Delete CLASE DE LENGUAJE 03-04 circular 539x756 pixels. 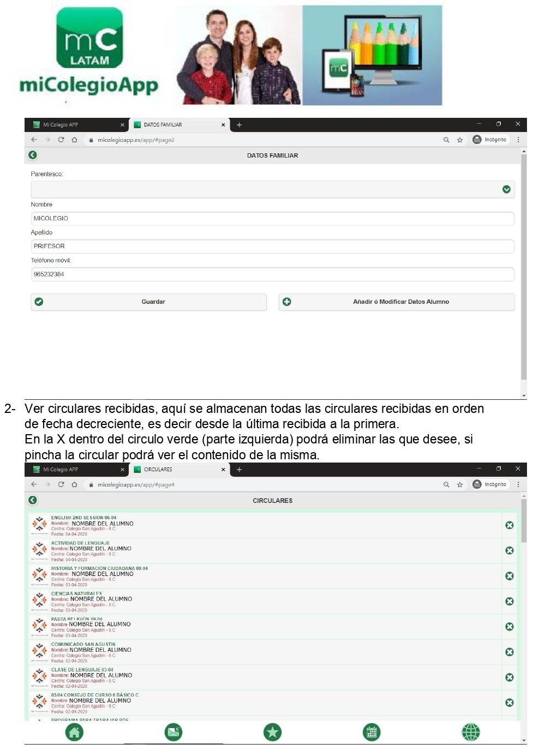click(510, 677)
